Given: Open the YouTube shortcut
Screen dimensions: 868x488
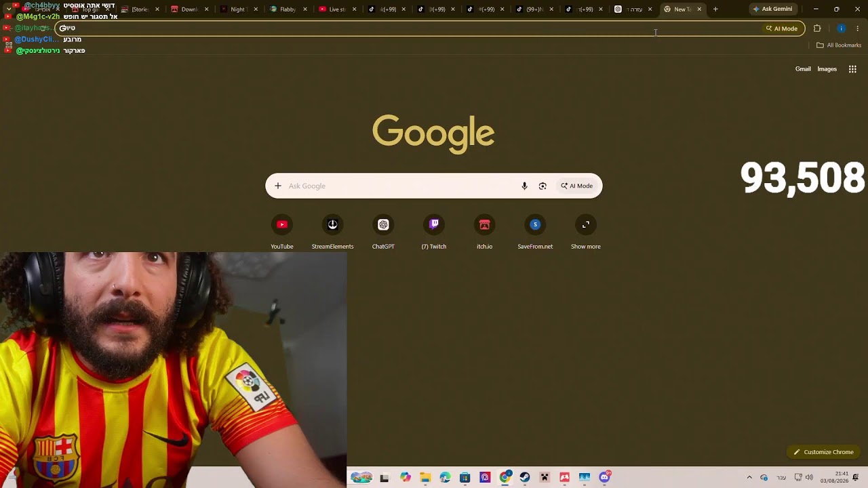Looking at the screenshot, I should pos(282,231).
